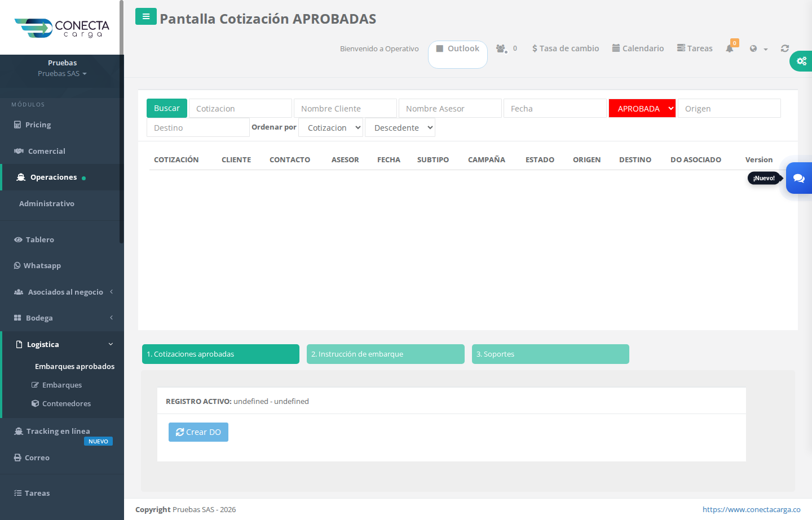Toggle sidebar with the hamburger menu button
The height and width of the screenshot is (520, 812).
pos(146,16)
